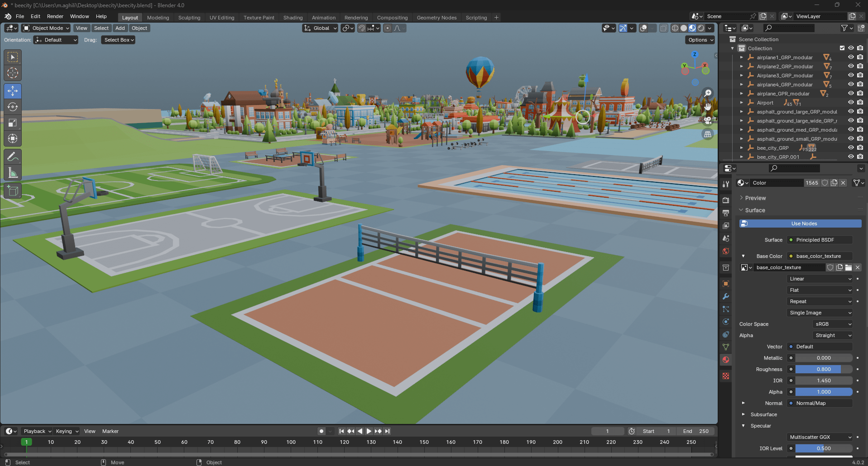
Task: Adjust the Roughness slider
Action: pyautogui.click(x=823, y=369)
